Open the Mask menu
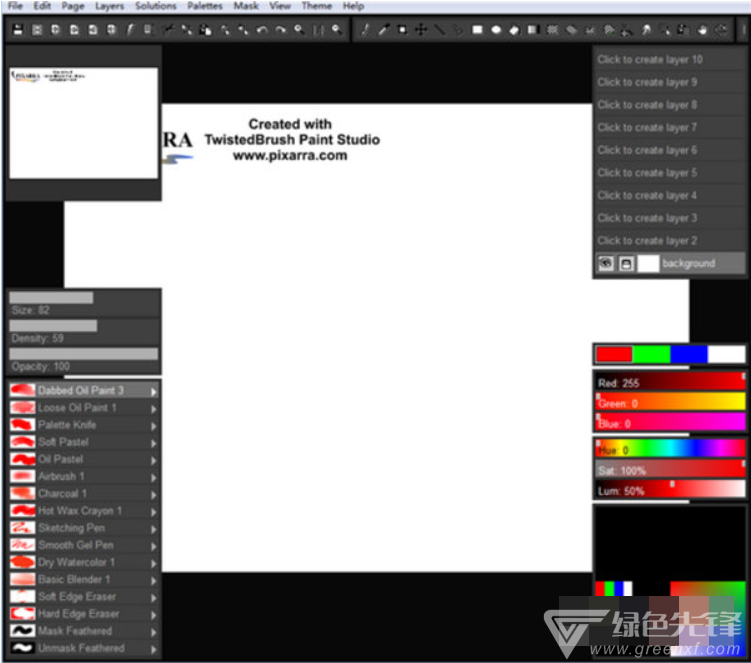 (x=246, y=6)
